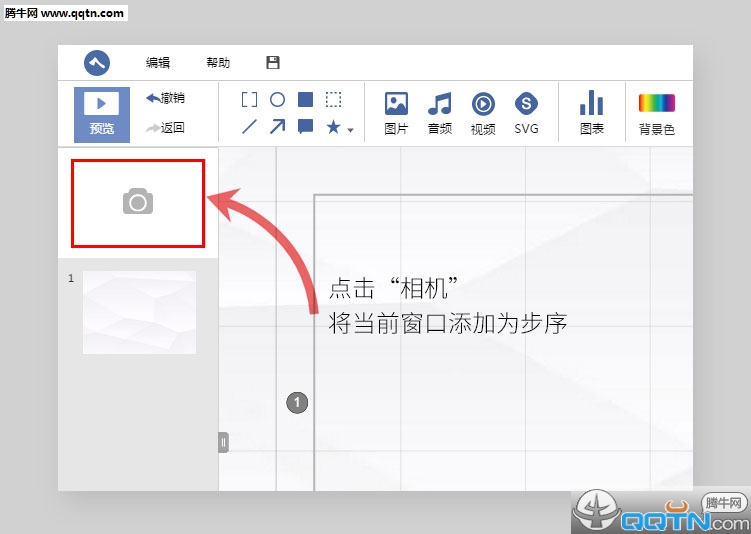Open the 编辑 menu
The width and height of the screenshot is (751, 534).
(158, 62)
